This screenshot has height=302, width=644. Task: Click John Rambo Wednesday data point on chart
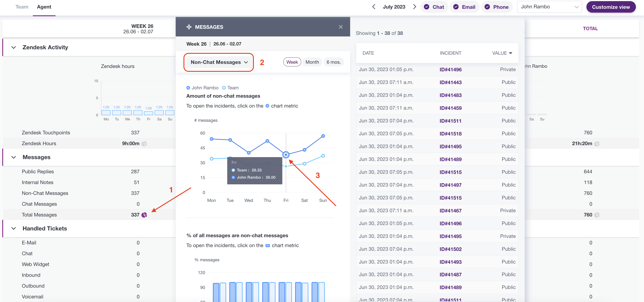tap(249, 153)
